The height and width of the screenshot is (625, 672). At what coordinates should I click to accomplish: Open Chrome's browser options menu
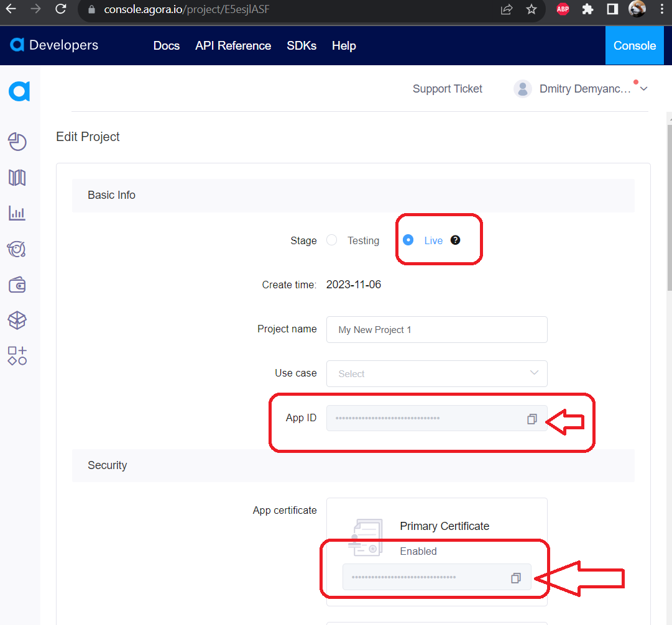pos(661,9)
